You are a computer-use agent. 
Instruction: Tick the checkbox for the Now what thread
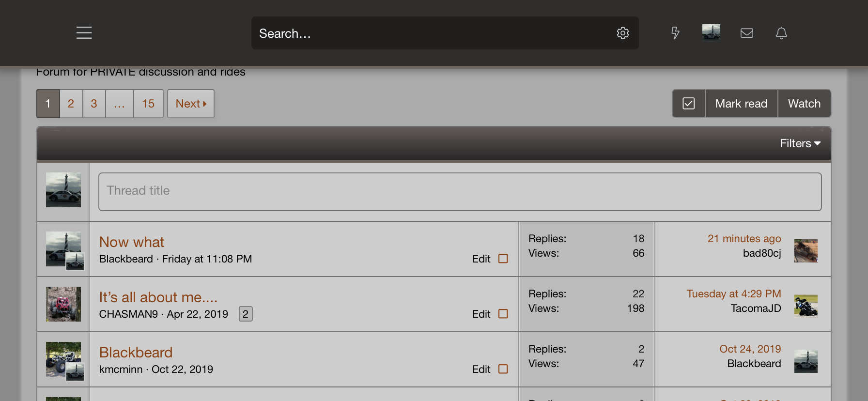(503, 259)
